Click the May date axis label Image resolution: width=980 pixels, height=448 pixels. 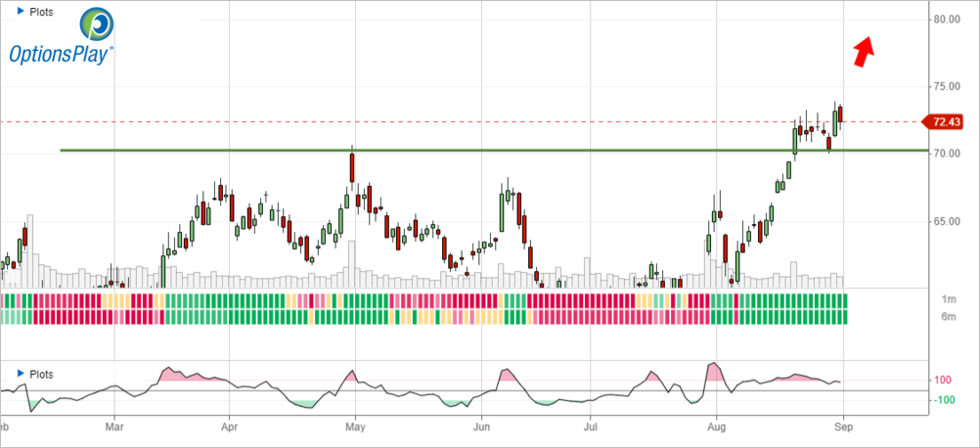[355, 429]
